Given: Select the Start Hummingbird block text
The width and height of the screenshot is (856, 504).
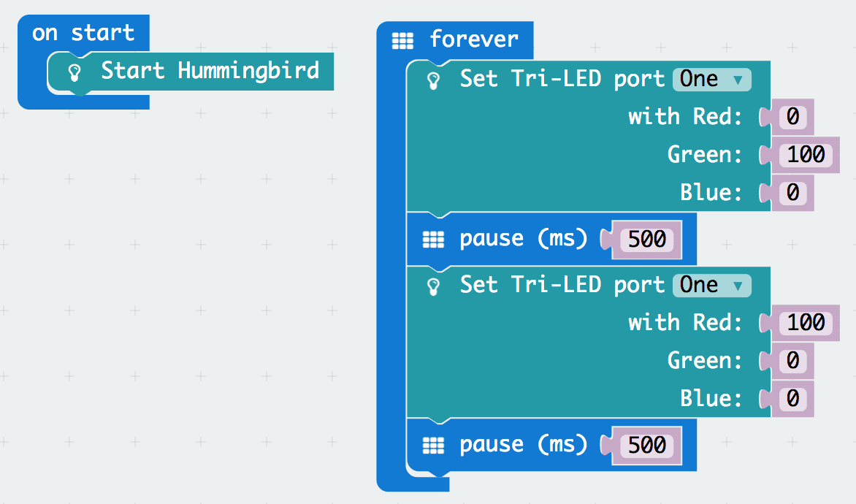Looking at the screenshot, I should (210, 71).
